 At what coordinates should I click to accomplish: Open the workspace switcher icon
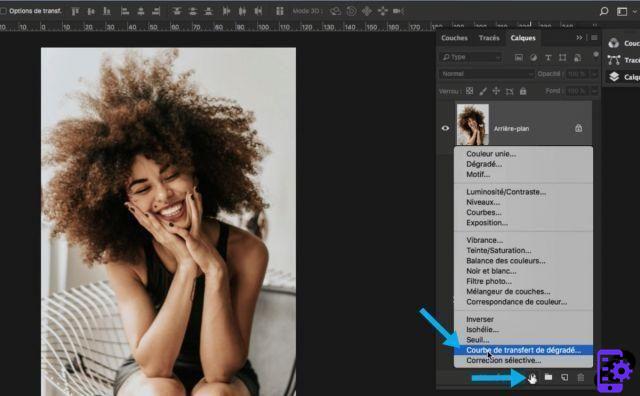[622, 11]
